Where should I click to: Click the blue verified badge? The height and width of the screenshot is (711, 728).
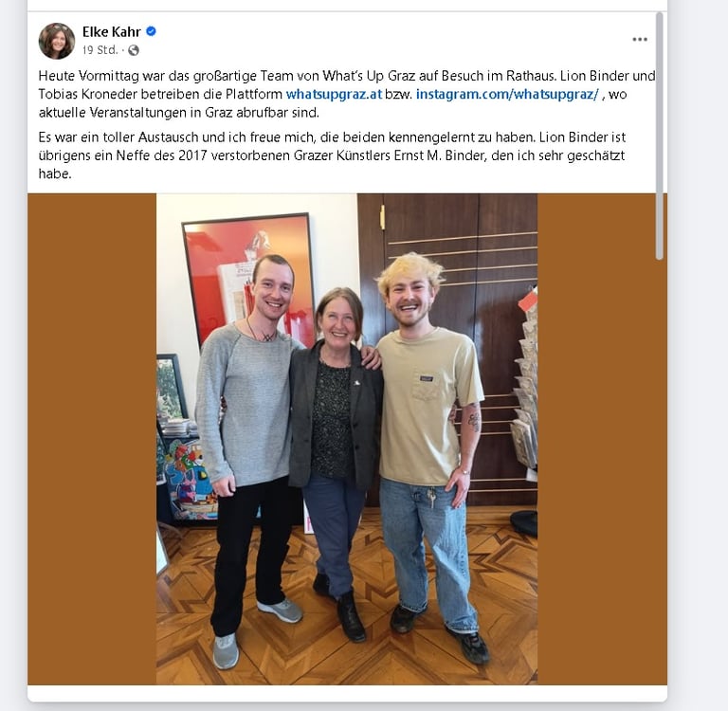(x=151, y=31)
